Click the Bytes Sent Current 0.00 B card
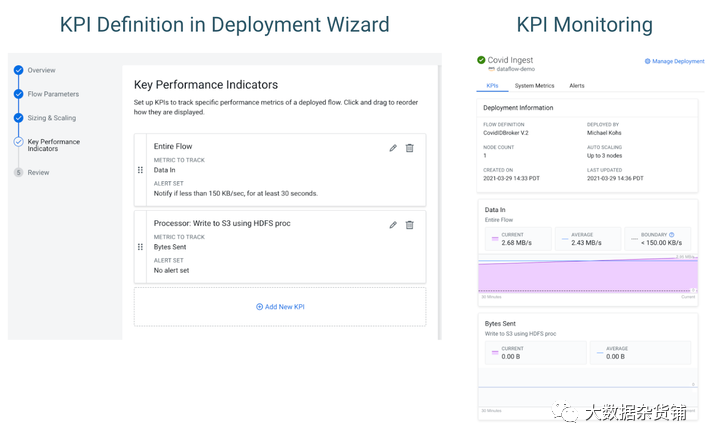Image resolution: width=709 pixels, height=443 pixels. [x=536, y=353]
